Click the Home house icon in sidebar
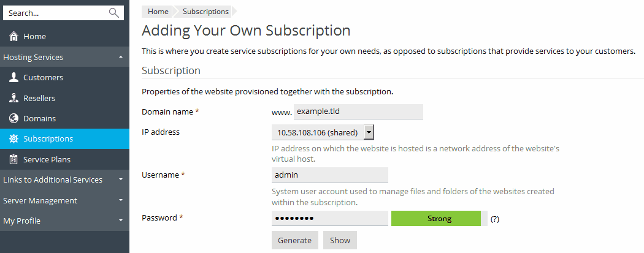The height and width of the screenshot is (253, 644). [13, 37]
